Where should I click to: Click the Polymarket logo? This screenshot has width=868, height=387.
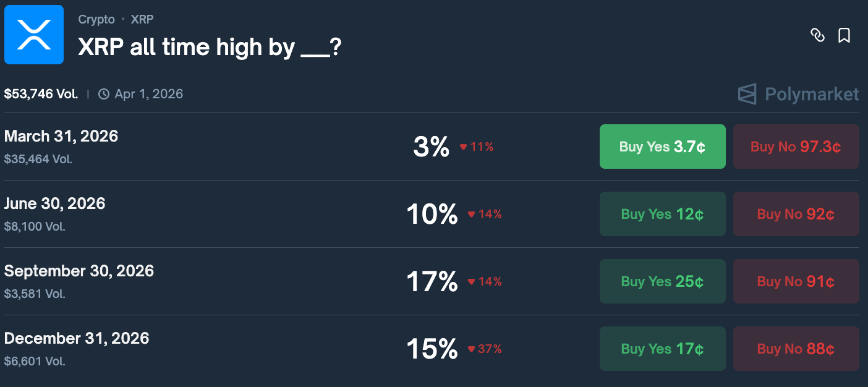(x=798, y=94)
